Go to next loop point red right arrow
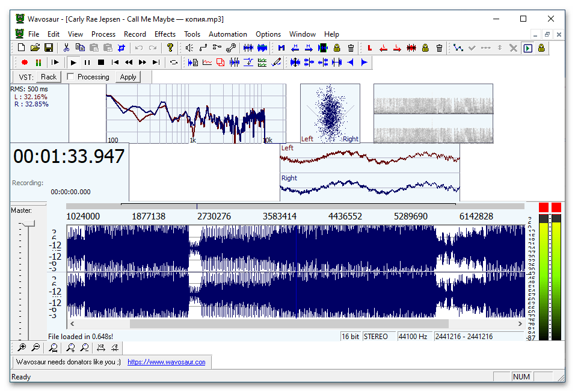The width and height of the screenshot is (575, 392). pyautogui.click(x=397, y=47)
